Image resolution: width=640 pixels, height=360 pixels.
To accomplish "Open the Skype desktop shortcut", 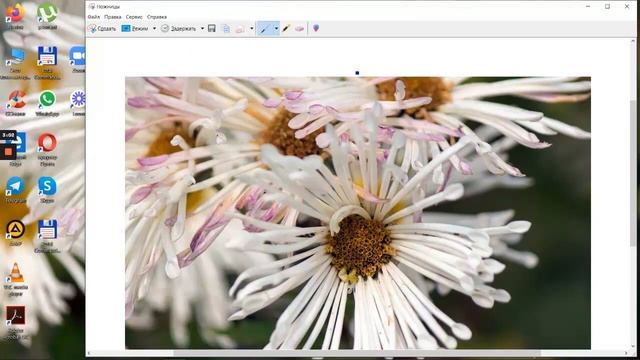I will [x=47, y=190].
